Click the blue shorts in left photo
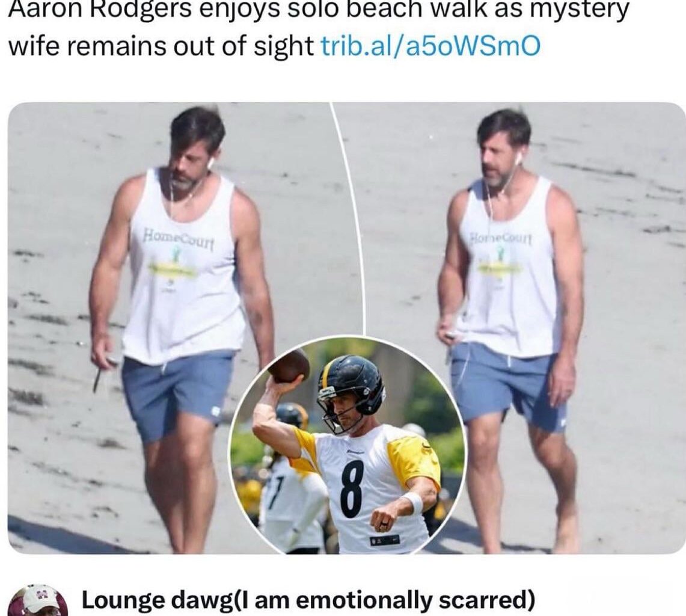Viewport: 686px width, 616px height. [x=177, y=393]
